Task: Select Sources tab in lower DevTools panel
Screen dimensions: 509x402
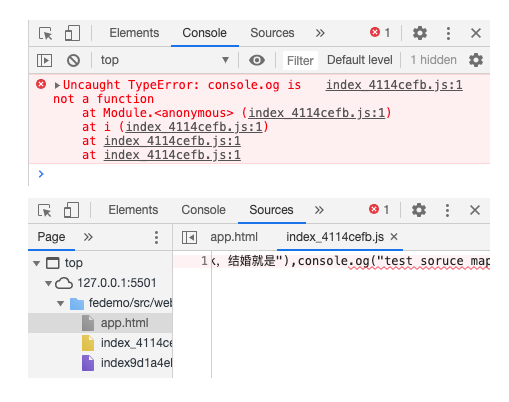Action: click(x=271, y=210)
